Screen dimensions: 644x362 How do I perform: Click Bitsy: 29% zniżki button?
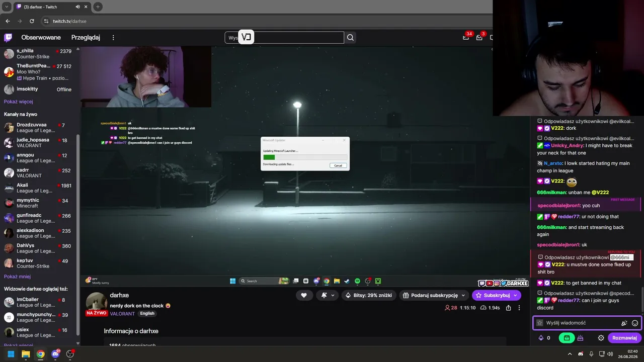(x=369, y=295)
